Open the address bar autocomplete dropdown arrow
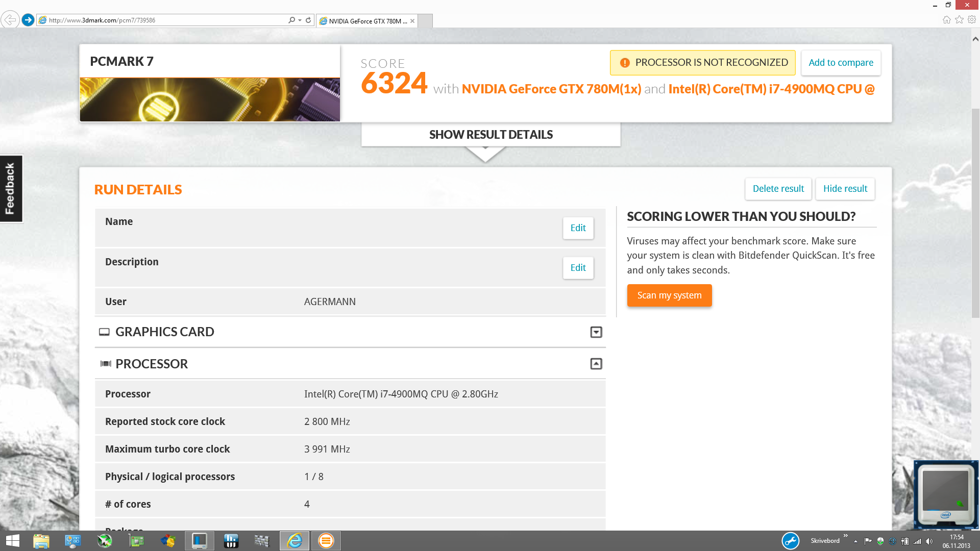 300,20
